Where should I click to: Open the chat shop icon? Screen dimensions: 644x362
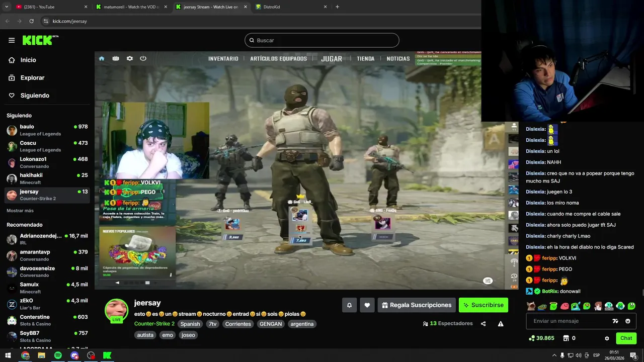[566, 338]
